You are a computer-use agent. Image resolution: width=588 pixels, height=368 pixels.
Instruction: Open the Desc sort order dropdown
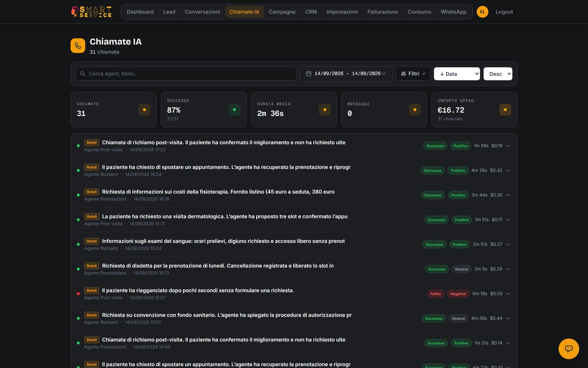coord(498,74)
